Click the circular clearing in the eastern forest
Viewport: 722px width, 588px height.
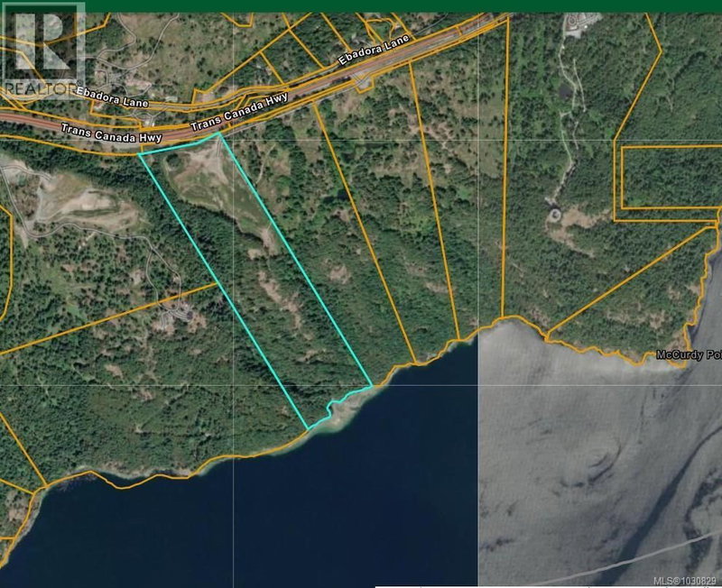tap(553, 214)
